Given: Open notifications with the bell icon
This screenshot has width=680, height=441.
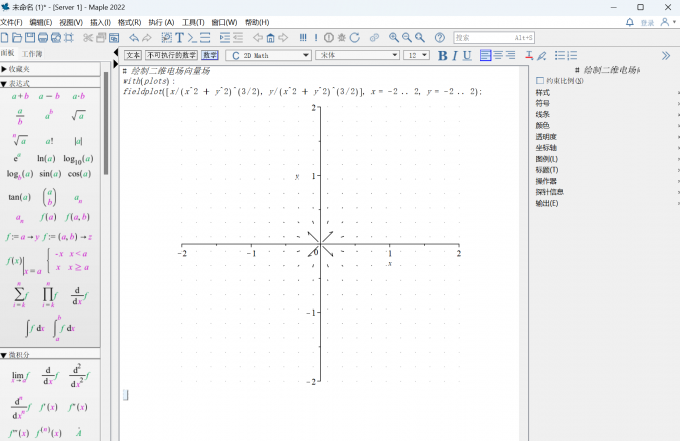Looking at the screenshot, I should 630,22.
